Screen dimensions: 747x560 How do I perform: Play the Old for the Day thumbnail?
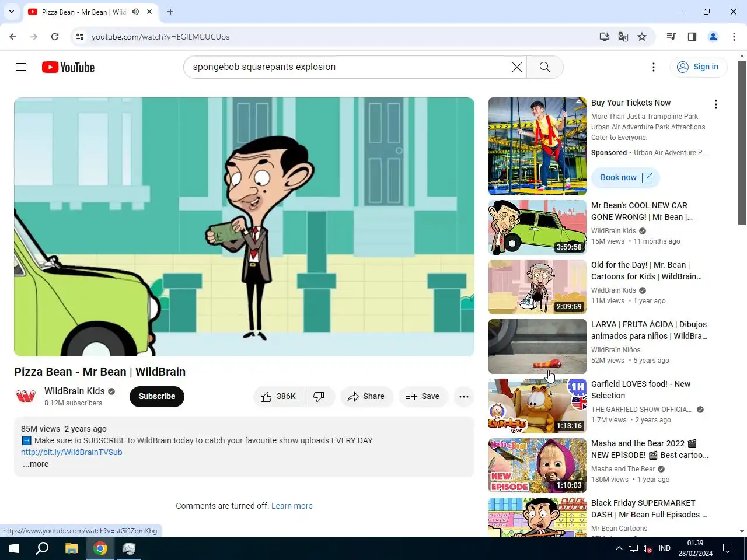[x=537, y=287]
